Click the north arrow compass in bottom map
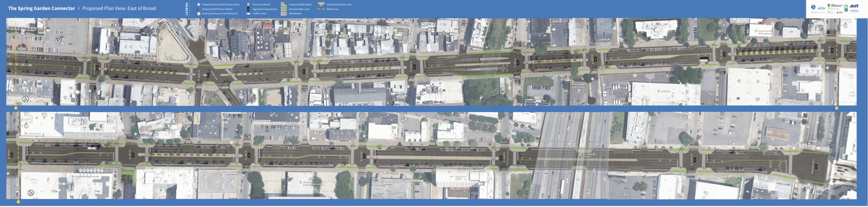This screenshot has width=868, height=207. [x=31, y=193]
